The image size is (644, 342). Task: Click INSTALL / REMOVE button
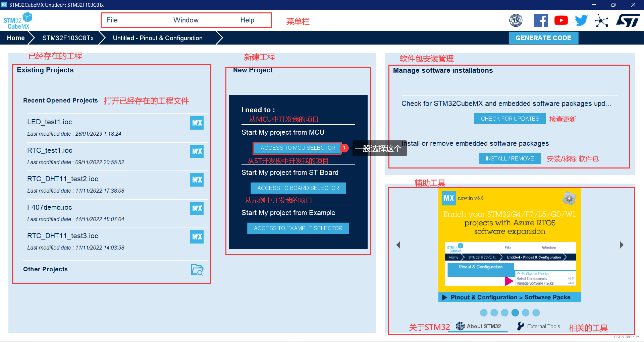point(510,158)
